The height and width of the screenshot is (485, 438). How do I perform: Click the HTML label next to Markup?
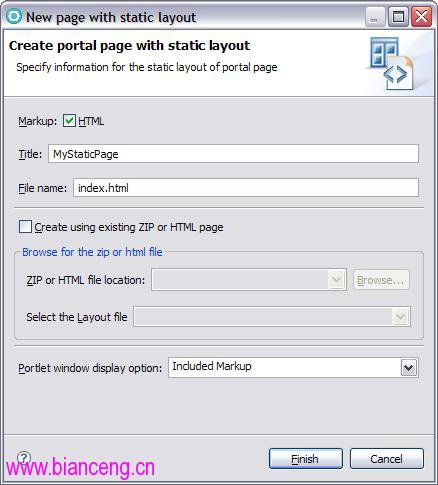point(91,121)
